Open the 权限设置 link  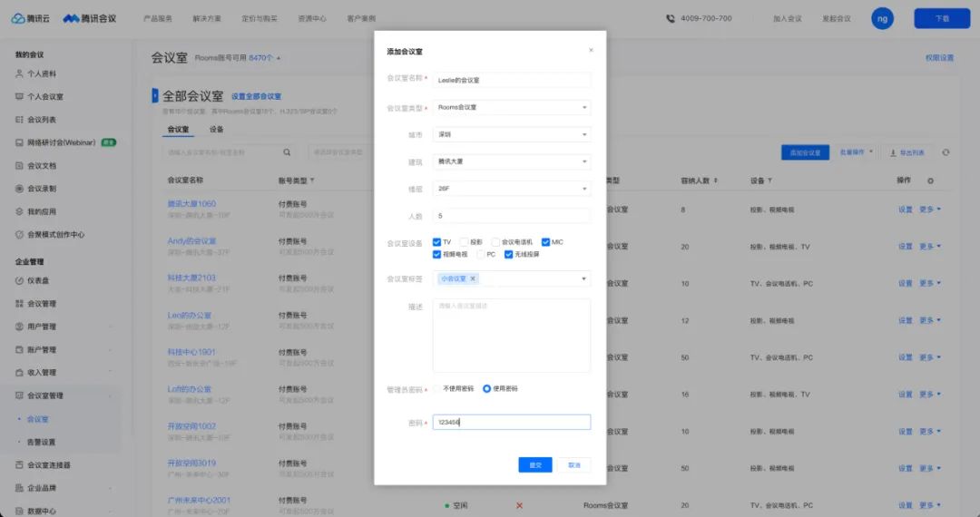939,58
